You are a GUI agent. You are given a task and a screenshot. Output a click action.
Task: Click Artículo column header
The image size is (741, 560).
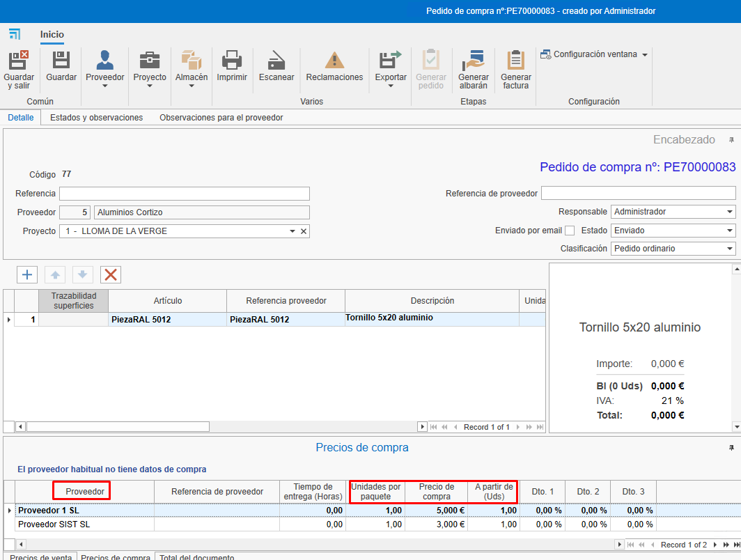pyautogui.click(x=167, y=301)
